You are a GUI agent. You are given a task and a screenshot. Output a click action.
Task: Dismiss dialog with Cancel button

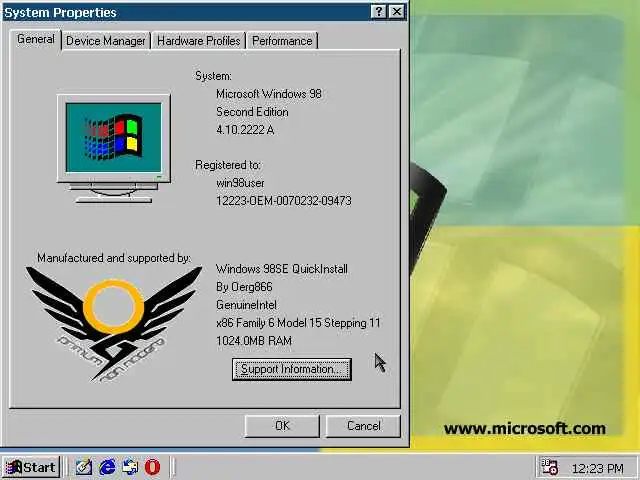[363, 426]
